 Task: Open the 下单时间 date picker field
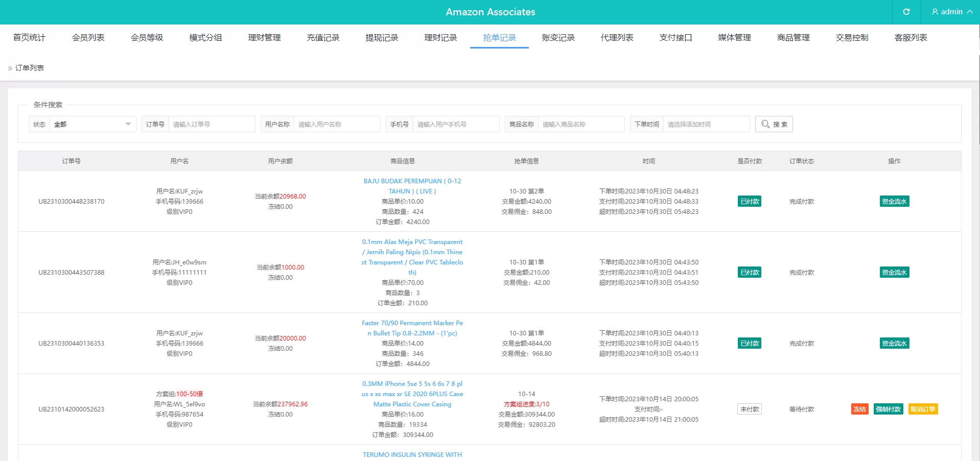click(x=706, y=124)
